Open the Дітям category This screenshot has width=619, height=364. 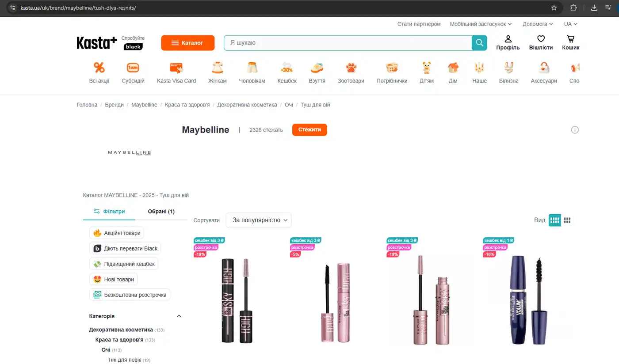point(427,73)
